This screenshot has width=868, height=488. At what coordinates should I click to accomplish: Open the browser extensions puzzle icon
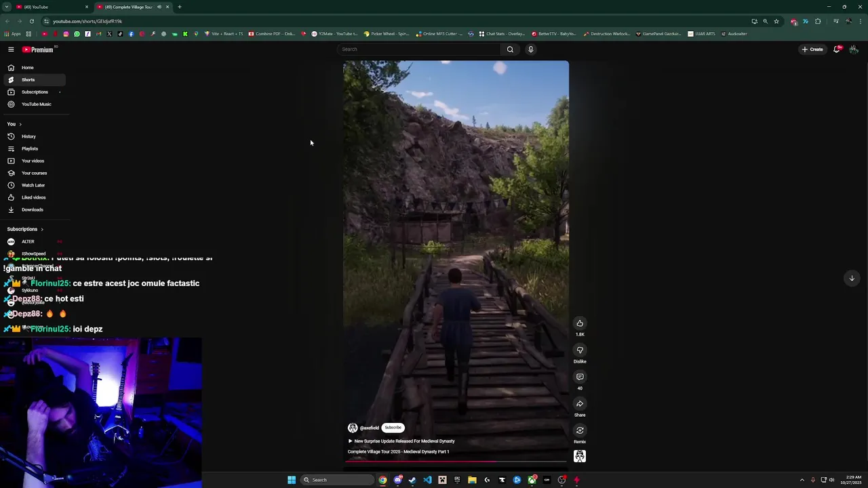click(818, 21)
